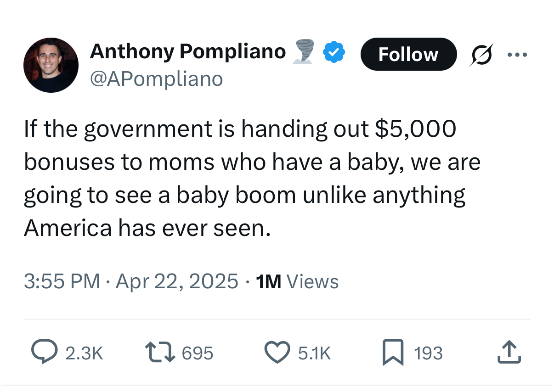Like the post with the heart icon
This screenshot has width=554, height=392.
click(x=277, y=353)
